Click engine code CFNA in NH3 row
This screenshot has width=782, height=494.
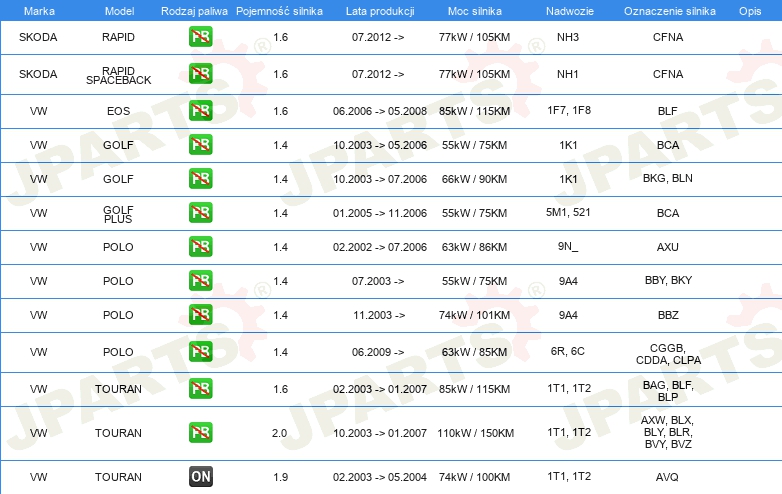click(x=668, y=37)
